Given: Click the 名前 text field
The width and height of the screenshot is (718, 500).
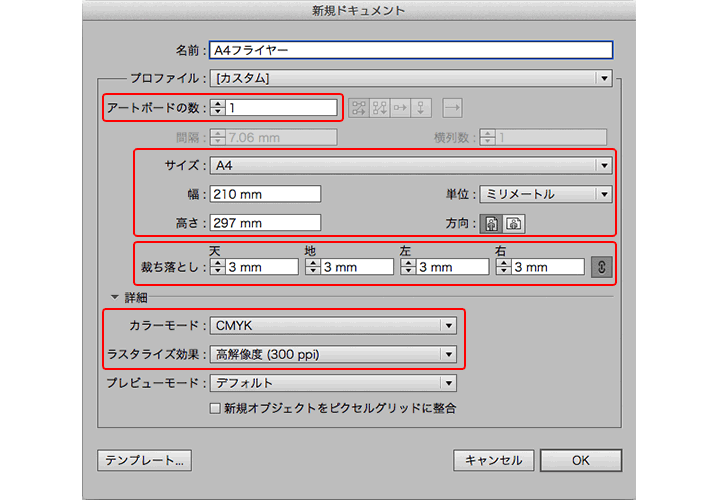Looking at the screenshot, I should click(409, 49).
